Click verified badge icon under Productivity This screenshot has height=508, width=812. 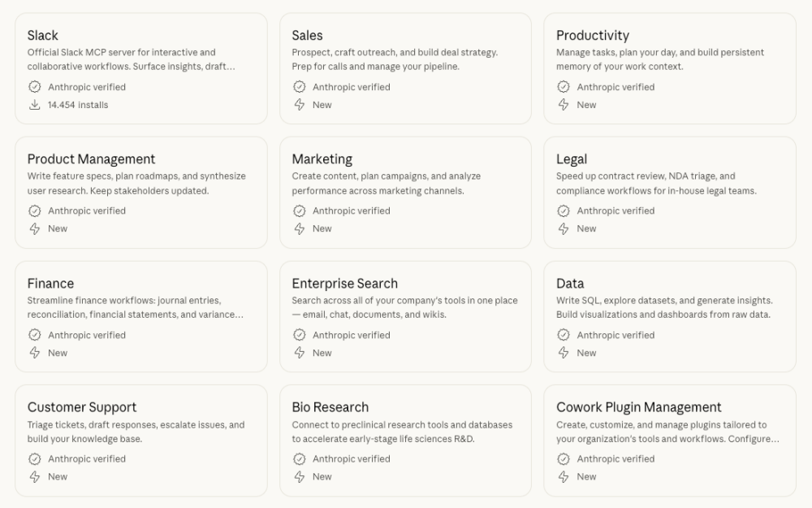point(564,87)
